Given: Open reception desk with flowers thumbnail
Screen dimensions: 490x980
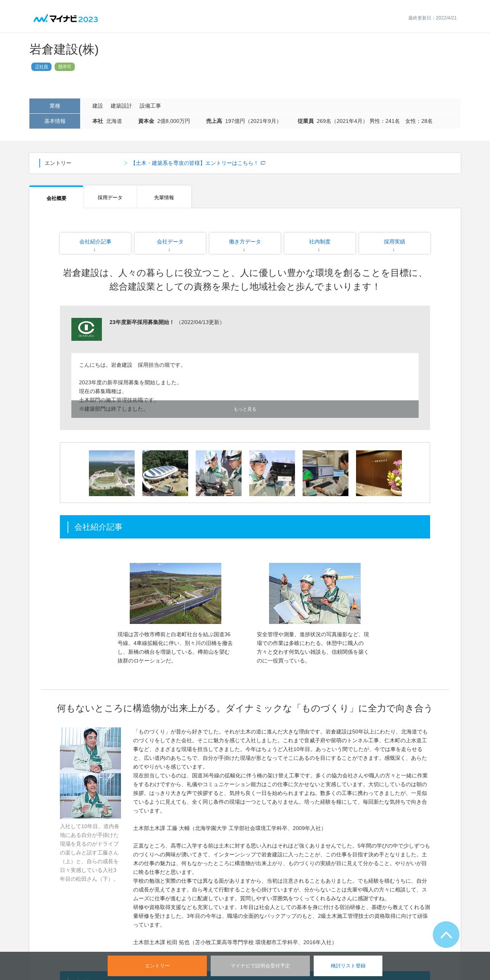Looking at the screenshot, I should (379, 473).
